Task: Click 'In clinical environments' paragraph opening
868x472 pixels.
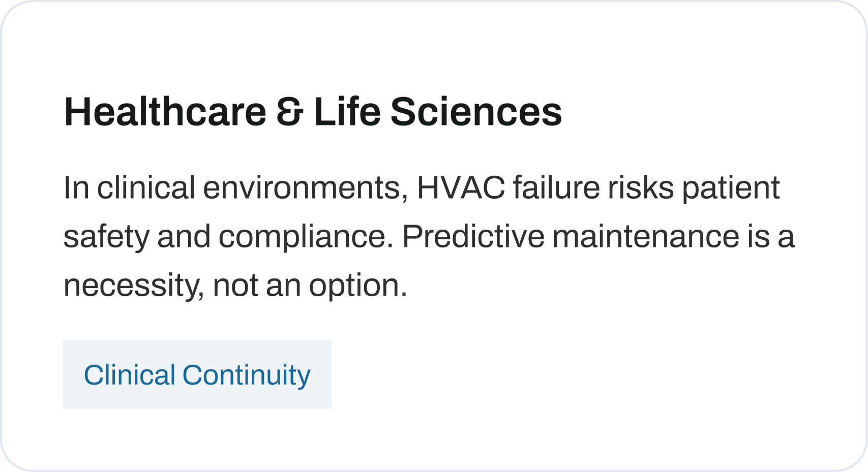Action: (236, 187)
